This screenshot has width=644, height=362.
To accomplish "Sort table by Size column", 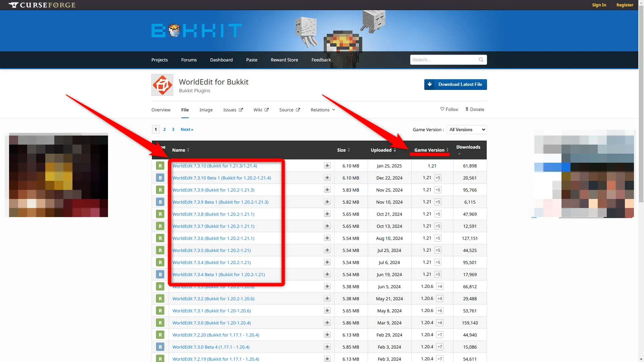I will pos(343,150).
